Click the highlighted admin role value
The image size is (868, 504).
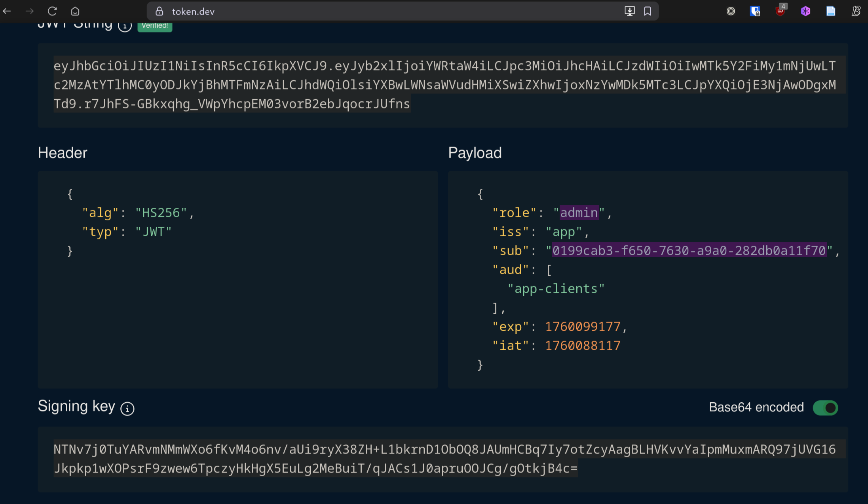click(x=579, y=213)
